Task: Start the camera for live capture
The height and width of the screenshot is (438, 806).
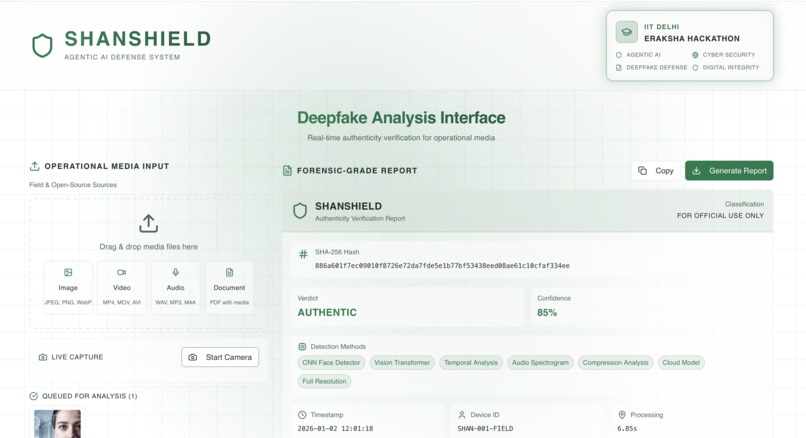Action: coord(220,357)
